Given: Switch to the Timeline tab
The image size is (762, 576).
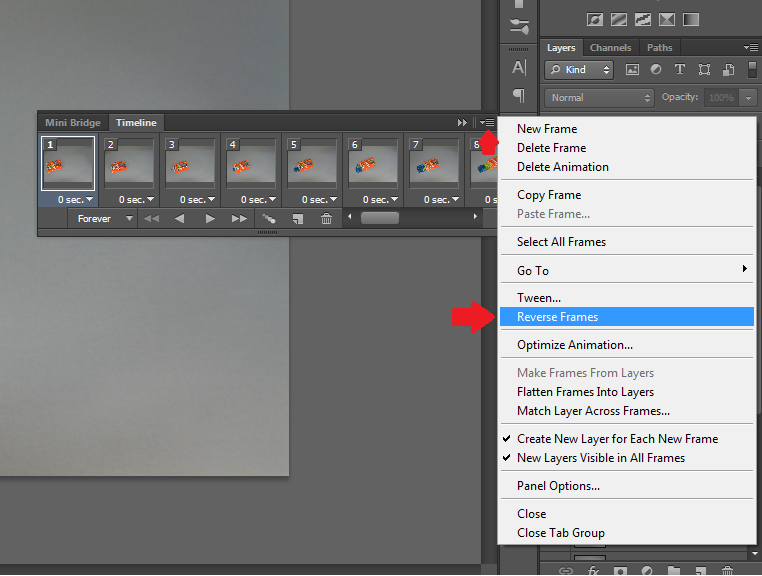Looking at the screenshot, I should [136, 122].
